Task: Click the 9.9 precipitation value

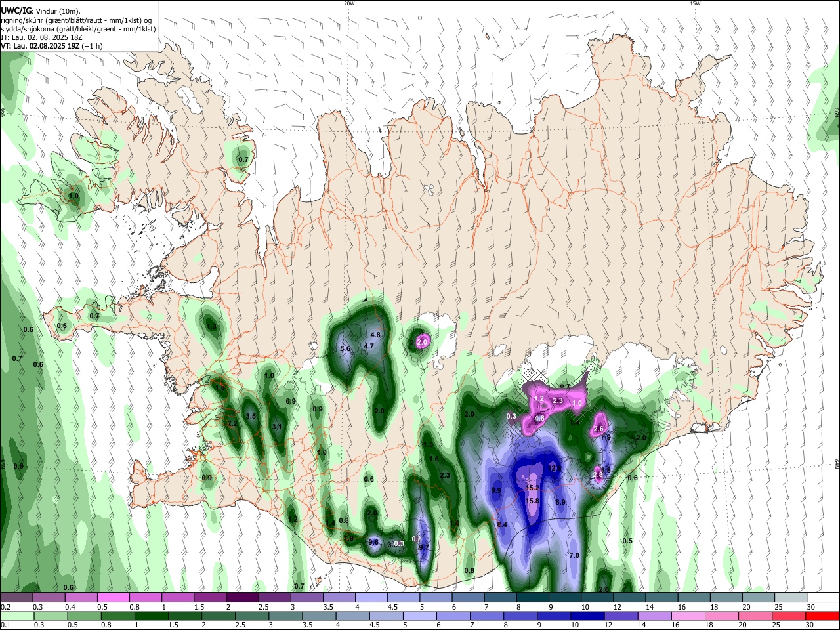Action: point(496,490)
